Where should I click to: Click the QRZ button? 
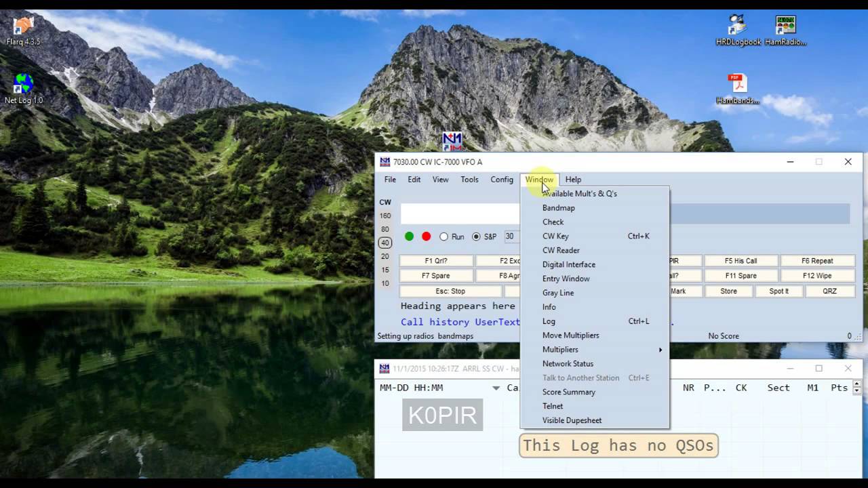[829, 291]
